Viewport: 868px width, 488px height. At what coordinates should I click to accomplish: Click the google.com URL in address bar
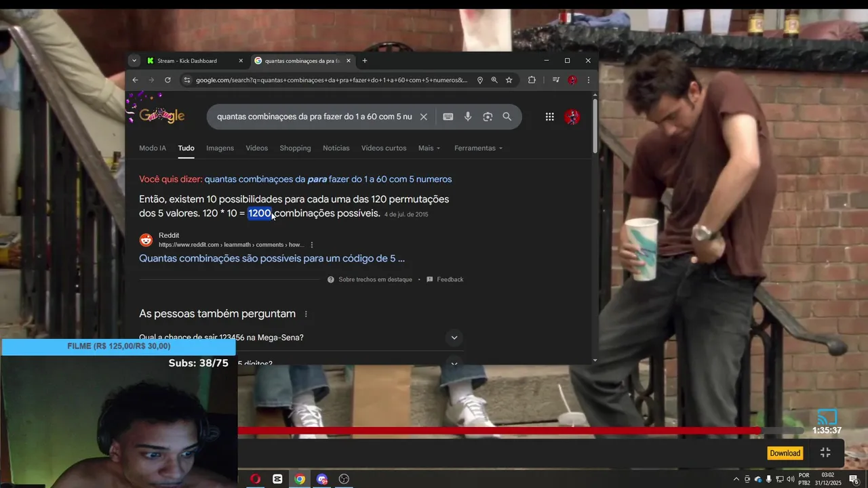point(332,80)
